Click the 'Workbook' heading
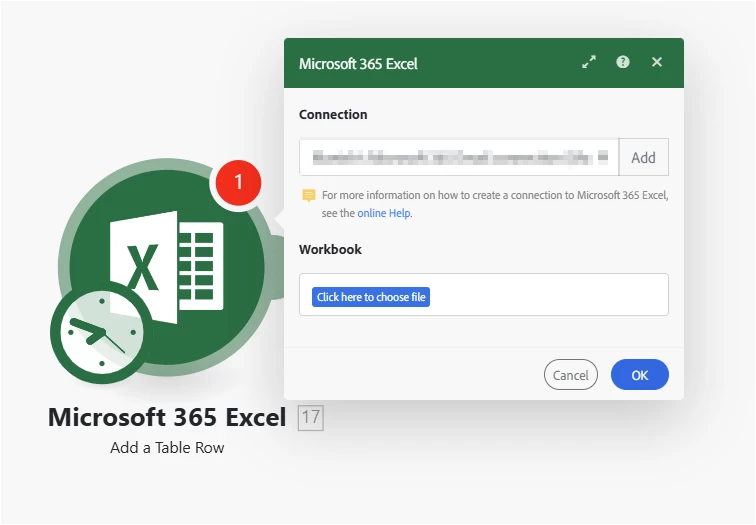The height and width of the screenshot is (525, 756). [330, 249]
